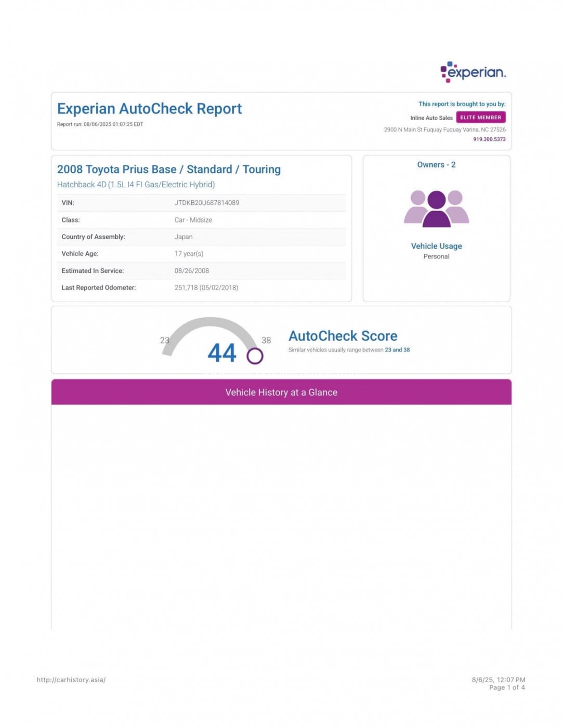Click the three-person owners icon
563x728 pixels.
(x=436, y=209)
